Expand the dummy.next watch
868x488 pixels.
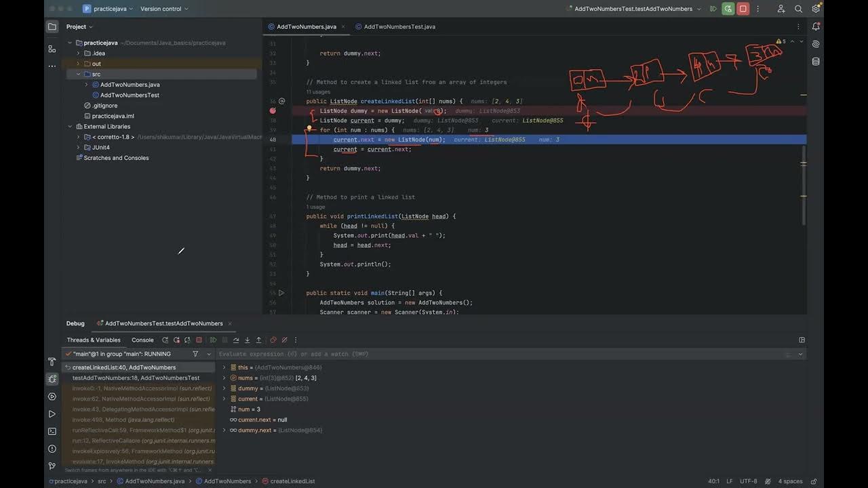[224, 430]
